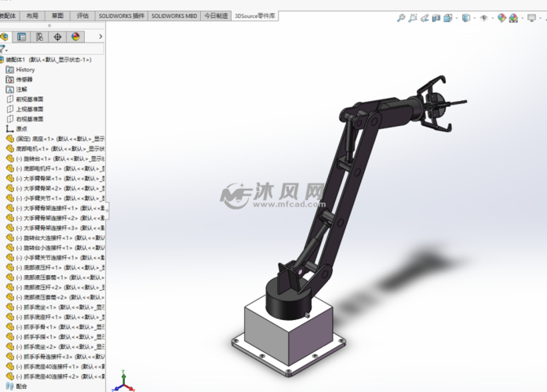This screenshot has height=392, width=547.
Task: Select the 前视基准面 plane in tree
Action: coord(29,99)
